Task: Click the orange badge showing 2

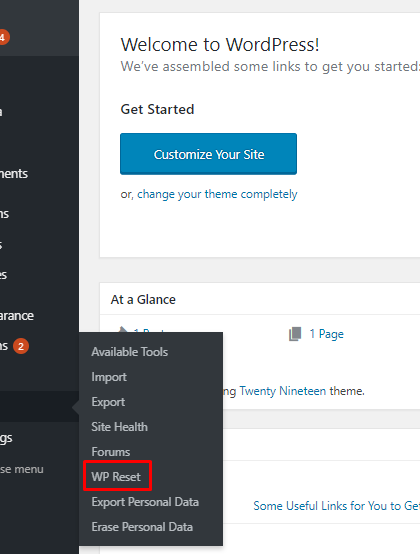Action: (21, 346)
